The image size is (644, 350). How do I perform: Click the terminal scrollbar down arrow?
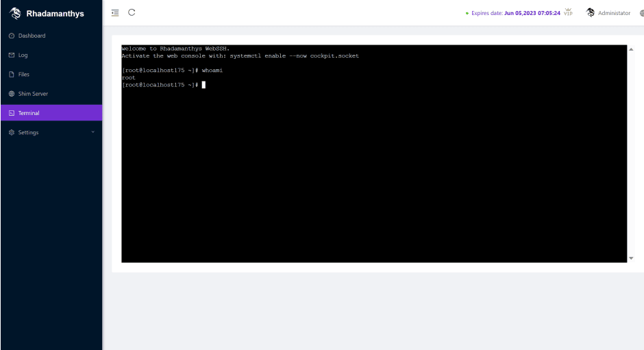(631, 258)
